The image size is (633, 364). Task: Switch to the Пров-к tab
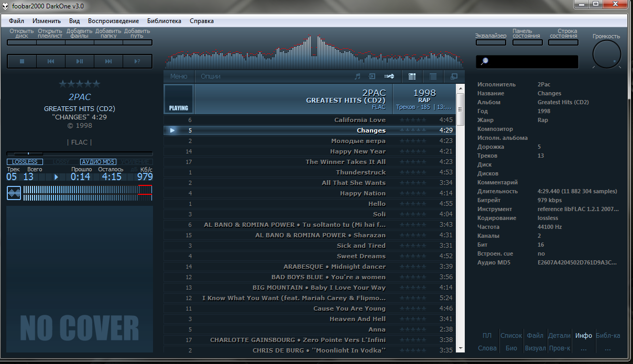click(x=559, y=348)
